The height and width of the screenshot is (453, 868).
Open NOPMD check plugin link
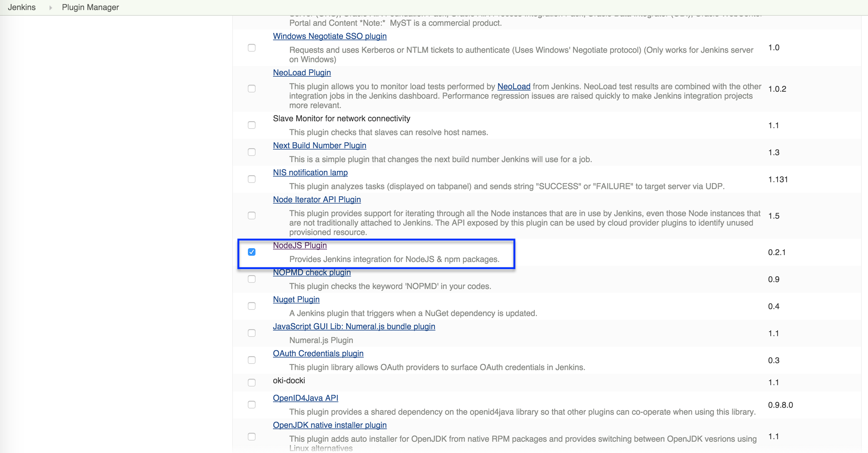(311, 272)
